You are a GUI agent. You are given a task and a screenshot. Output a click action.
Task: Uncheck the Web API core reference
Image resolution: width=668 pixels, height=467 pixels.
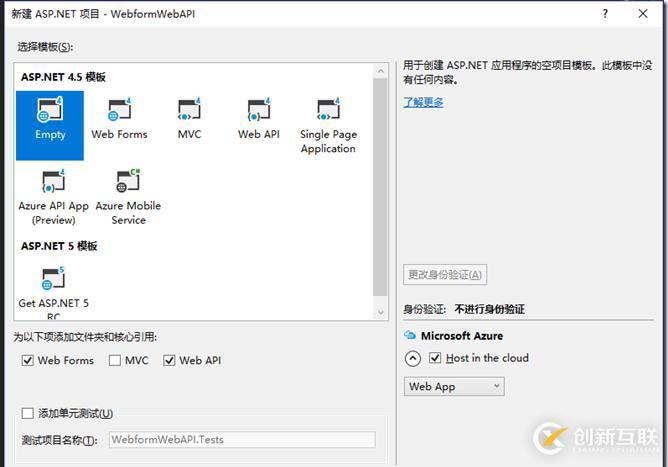[x=169, y=360]
